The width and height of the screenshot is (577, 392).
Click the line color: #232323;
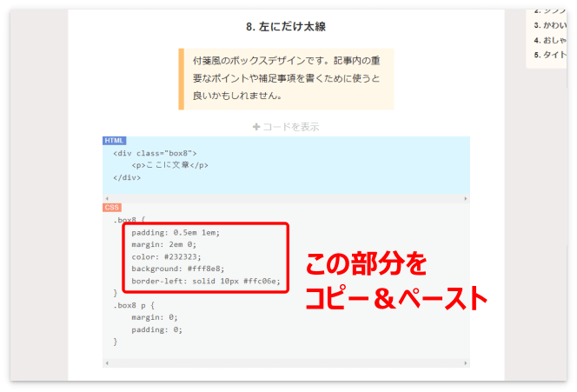pyautogui.click(x=166, y=257)
